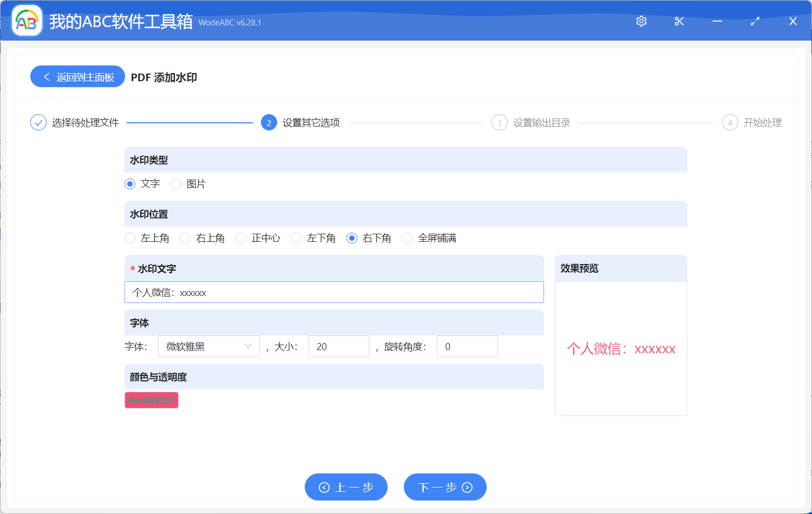Select 图片 watermark type

175,184
